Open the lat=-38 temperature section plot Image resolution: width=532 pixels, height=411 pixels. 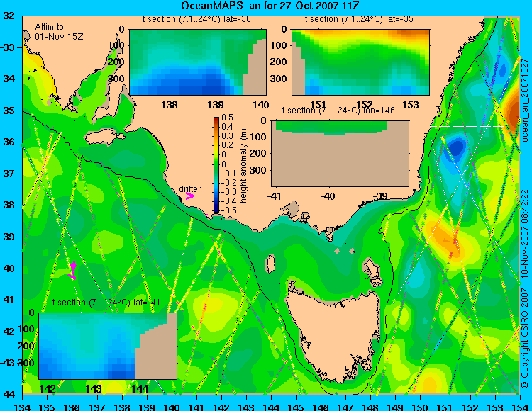[x=198, y=62]
